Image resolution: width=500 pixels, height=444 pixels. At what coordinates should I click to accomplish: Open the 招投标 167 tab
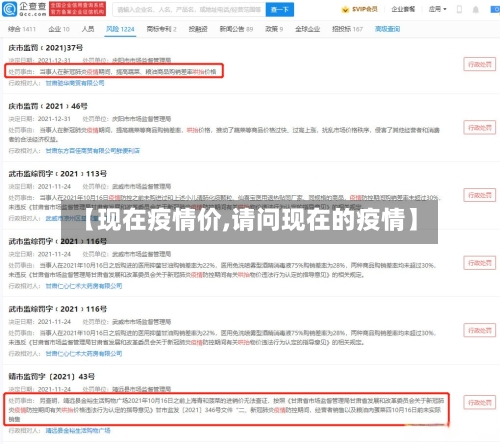(347, 29)
